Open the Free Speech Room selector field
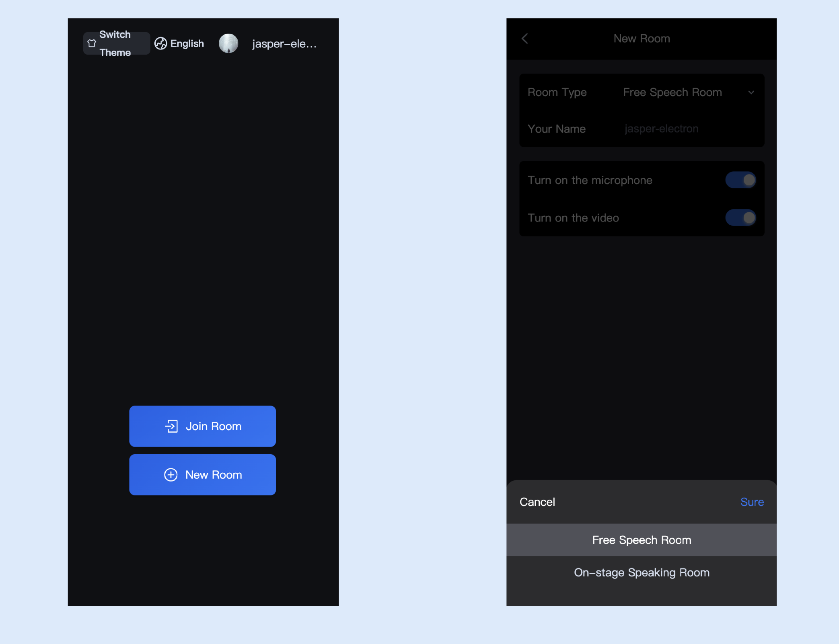This screenshot has height=644, width=839. pyautogui.click(x=672, y=92)
